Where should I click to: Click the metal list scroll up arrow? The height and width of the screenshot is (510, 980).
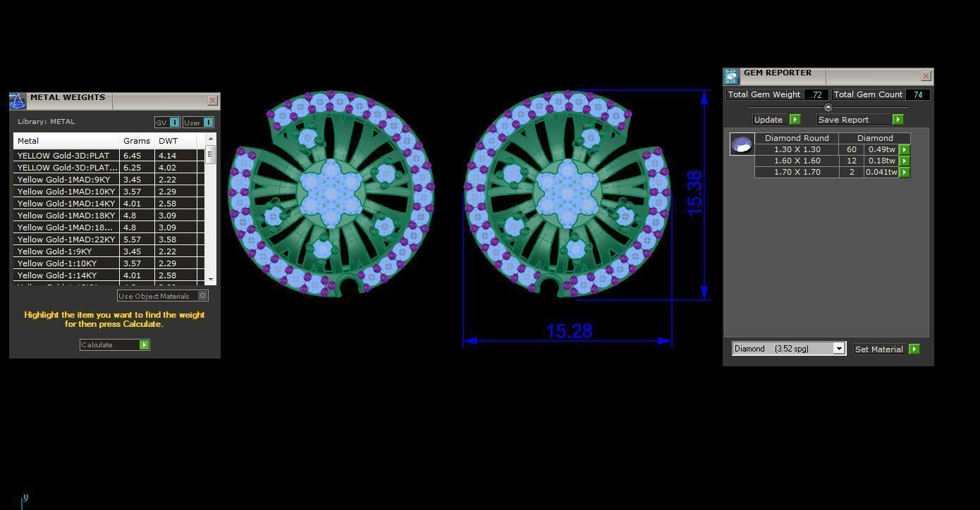point(210,139)
